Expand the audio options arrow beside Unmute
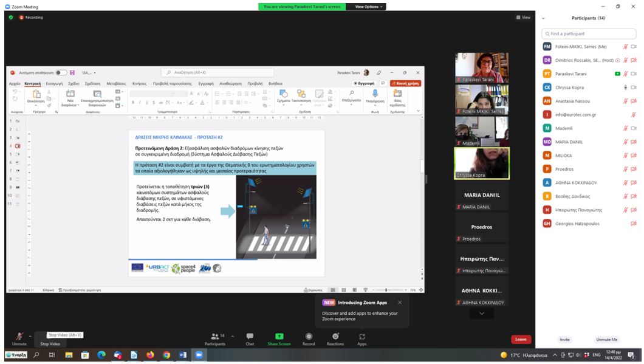 30,337
